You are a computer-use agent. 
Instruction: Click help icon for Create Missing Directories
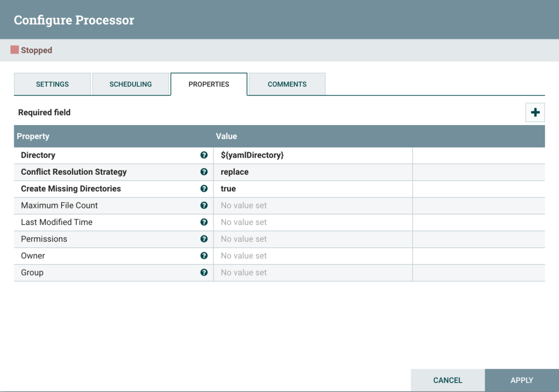click(204, 189)
